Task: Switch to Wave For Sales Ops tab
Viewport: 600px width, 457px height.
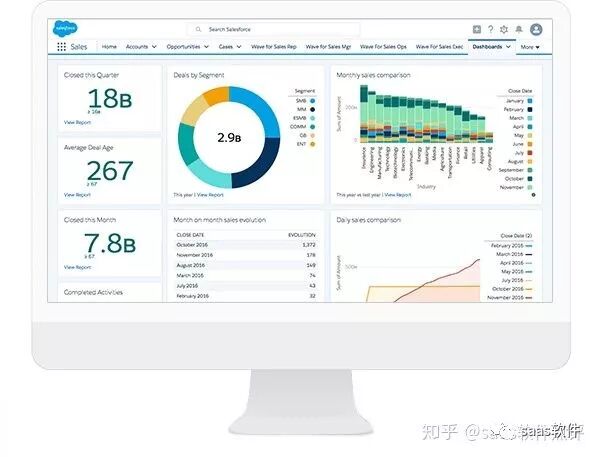Action: (383, 47)
